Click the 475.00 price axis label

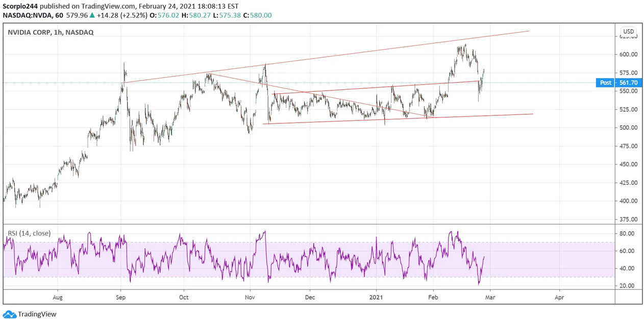point(627,146)
